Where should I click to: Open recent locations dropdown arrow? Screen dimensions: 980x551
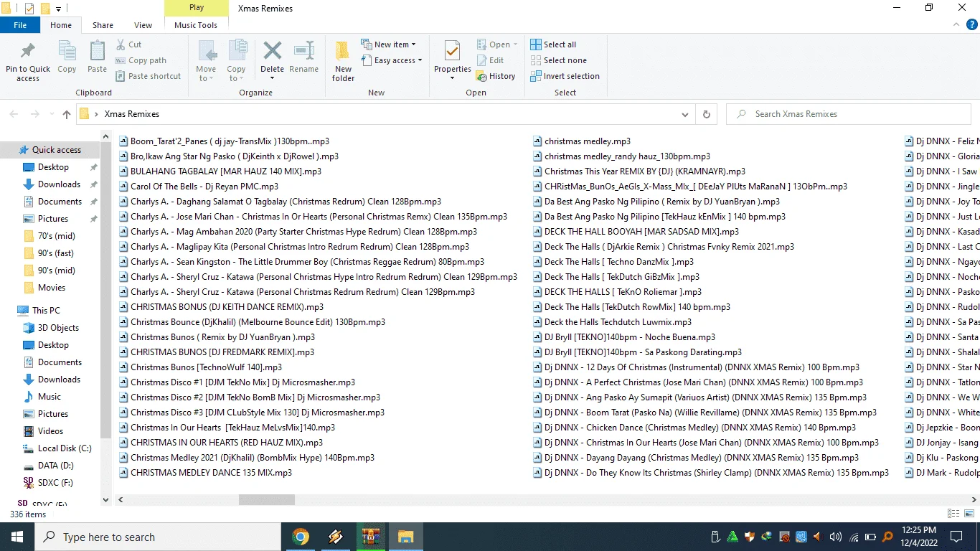[x=52, y=114]
